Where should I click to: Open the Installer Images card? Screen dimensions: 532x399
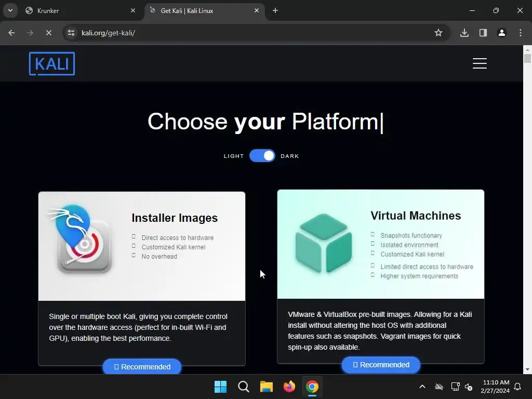142,278
